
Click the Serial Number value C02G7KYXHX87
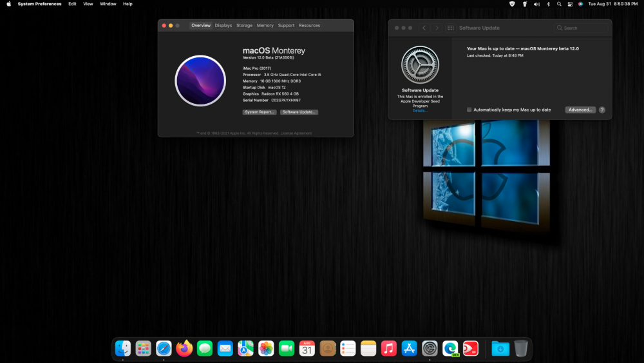click(x=285, y=101)
